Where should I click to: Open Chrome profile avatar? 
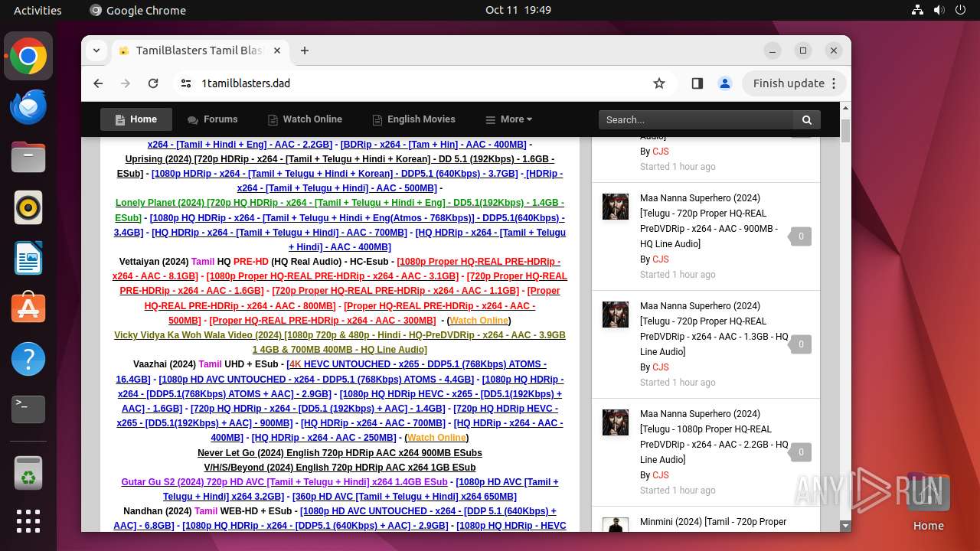(x=725, y=83)
